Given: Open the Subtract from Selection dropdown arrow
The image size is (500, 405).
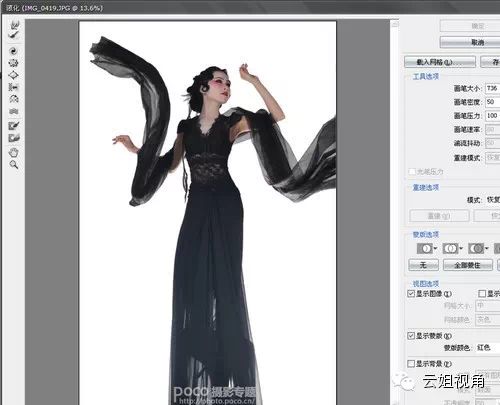Looking at the screenshot, I should (x=487, y=249).
